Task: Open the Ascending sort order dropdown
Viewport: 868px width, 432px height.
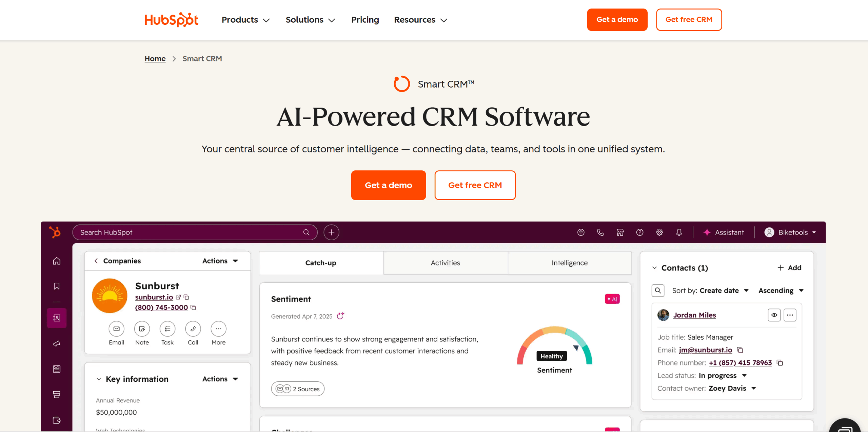Action: tap(781, 290)
